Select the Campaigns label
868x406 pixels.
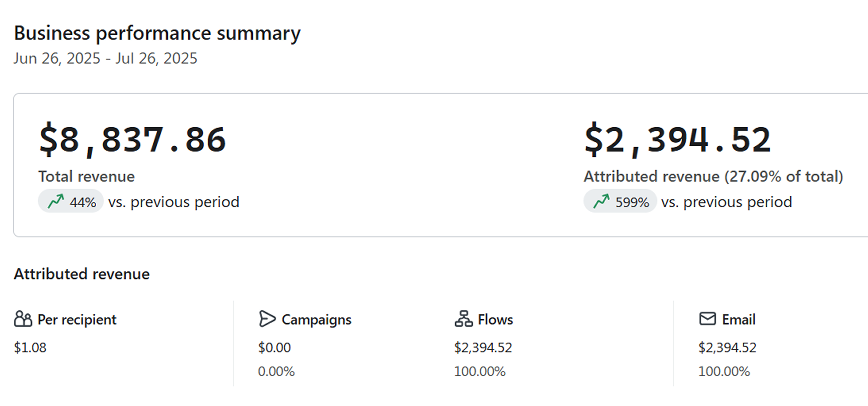[x=316, y=320]
